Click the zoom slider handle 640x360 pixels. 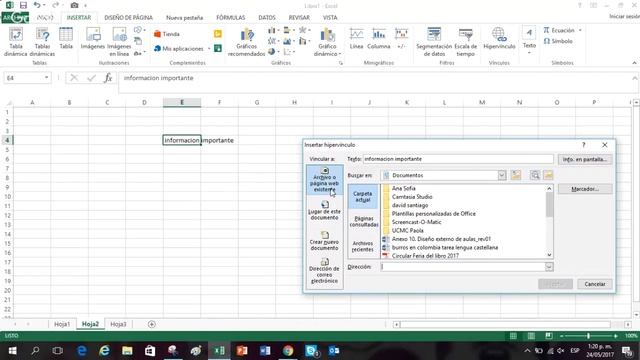tap(588, 336)
